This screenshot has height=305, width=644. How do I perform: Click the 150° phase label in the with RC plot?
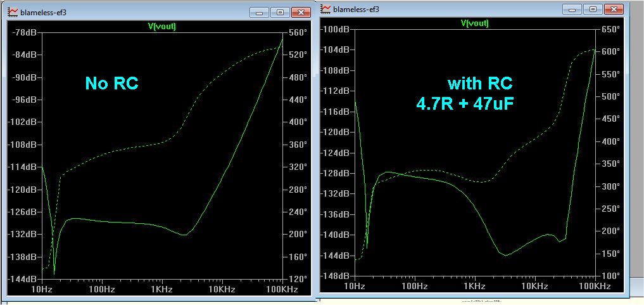coord(611,253)
